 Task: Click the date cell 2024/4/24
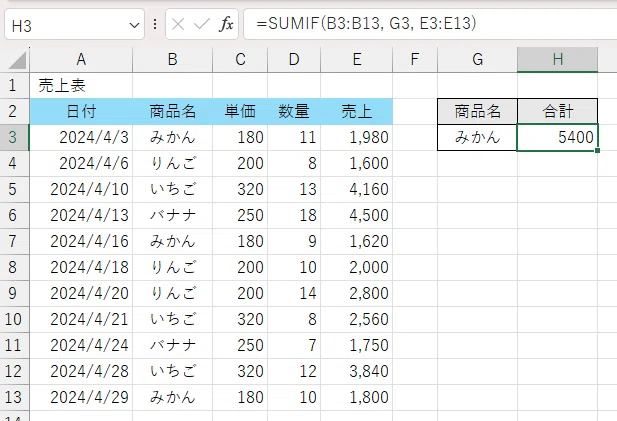(x=81, y=345)
